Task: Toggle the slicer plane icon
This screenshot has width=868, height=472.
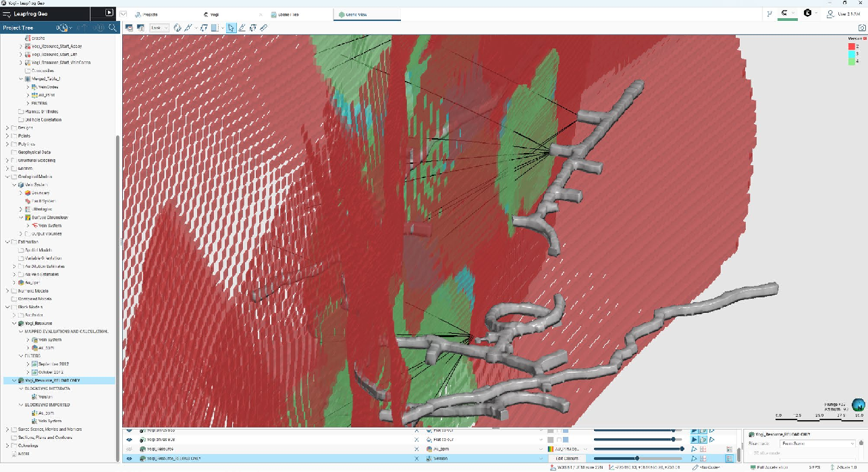Action: pyautogui.click(x=215, y=28)
